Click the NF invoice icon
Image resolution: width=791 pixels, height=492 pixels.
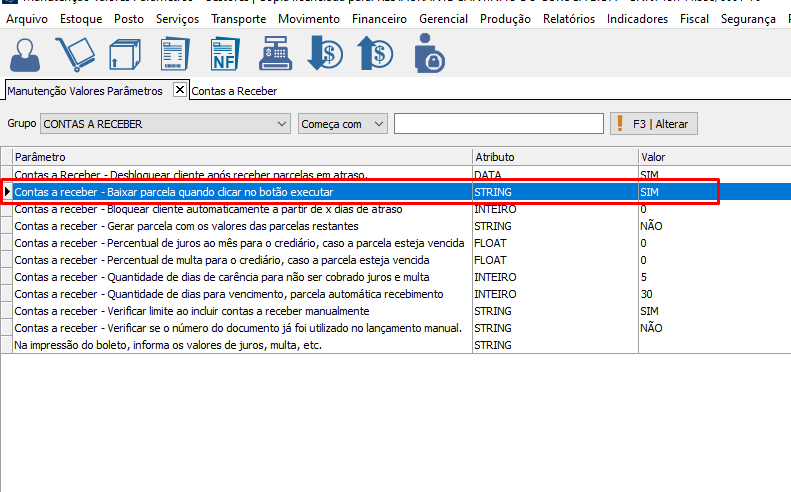[226, 54]
